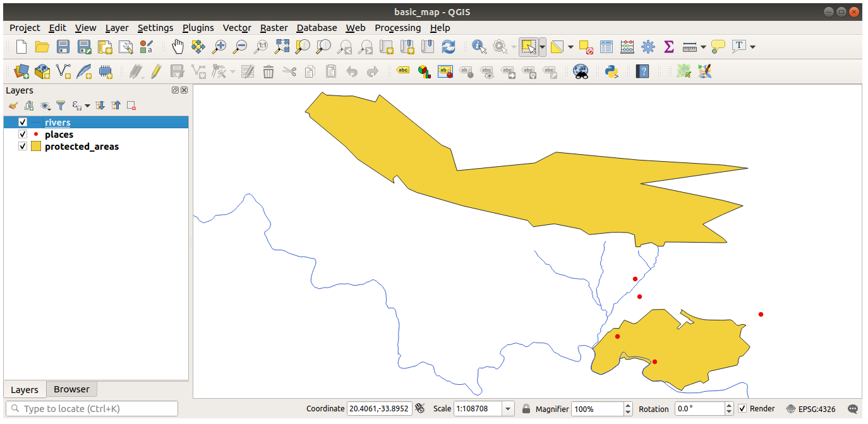Click the yellow swatch of protected_areas
Viewport: 868px width, 424px height.
pos(36,146)
